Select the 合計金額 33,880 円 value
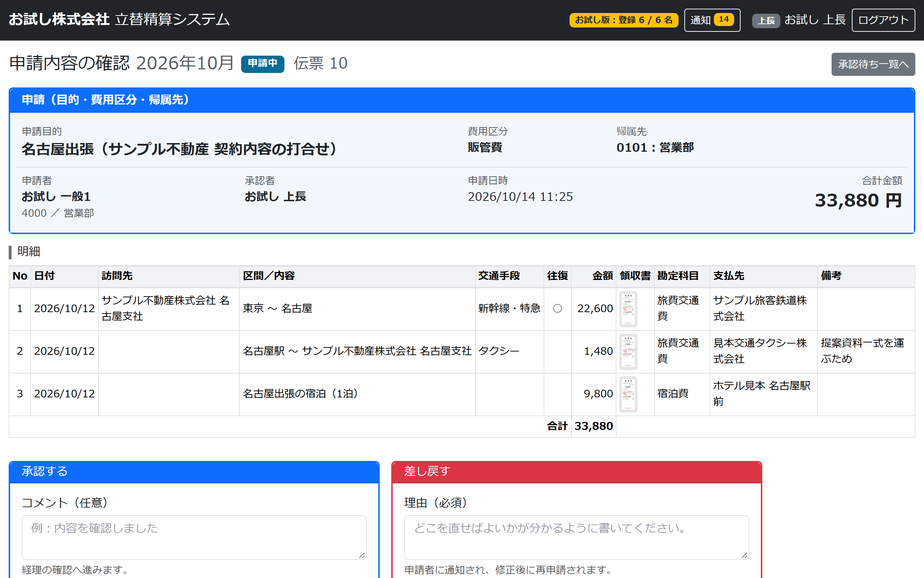This screenshot has width=924, height=578. 858,200
